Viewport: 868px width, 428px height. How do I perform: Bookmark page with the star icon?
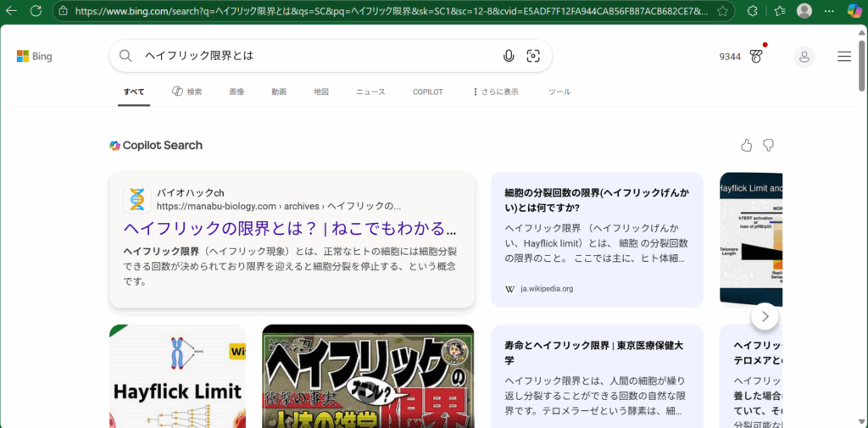pos(722,11)
